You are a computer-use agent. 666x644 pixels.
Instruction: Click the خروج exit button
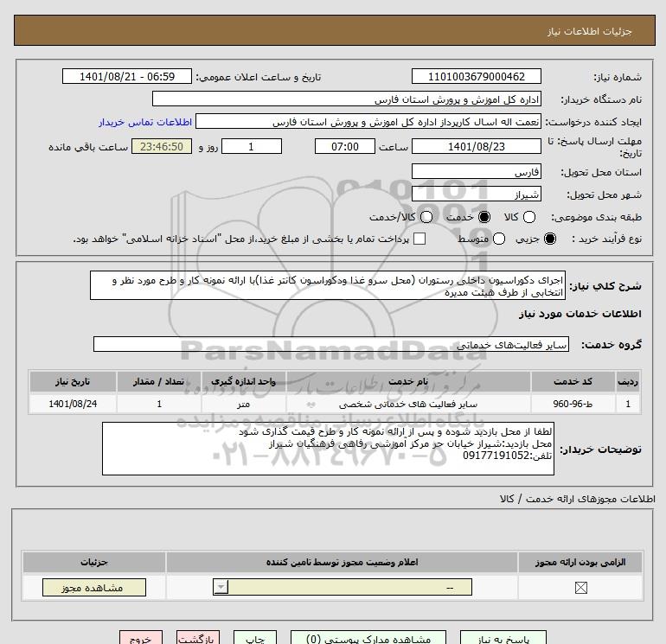[x=141, y=638]
